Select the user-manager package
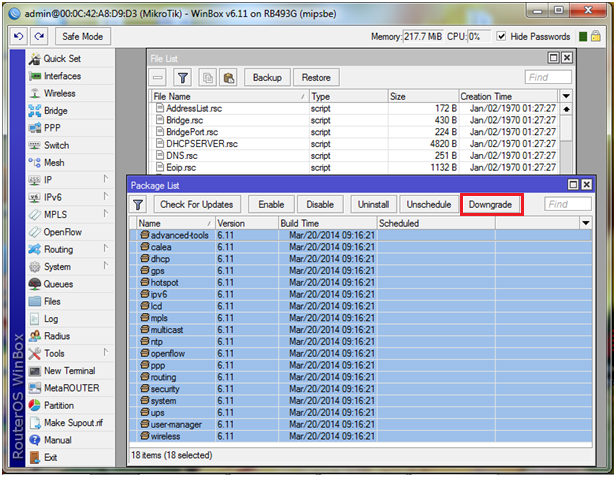The height and width of the screenshot is (477, 614). (x=360, y=424)
